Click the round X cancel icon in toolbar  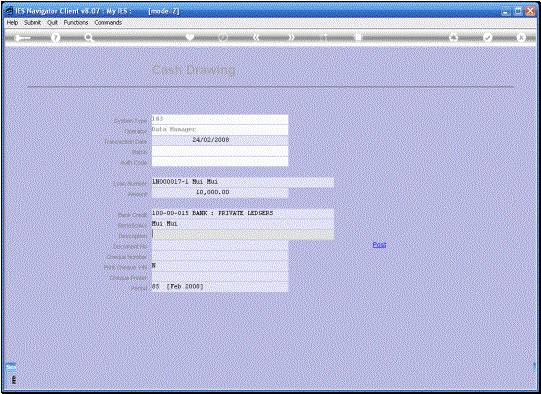(521, 37)
